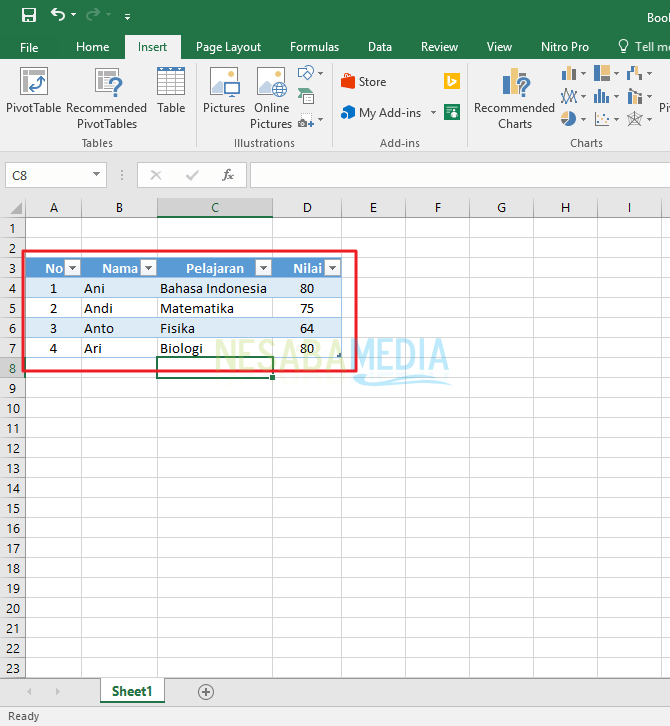Insert a column or bar chart
The width and height of the screenshot is (670, 726).
569,73
